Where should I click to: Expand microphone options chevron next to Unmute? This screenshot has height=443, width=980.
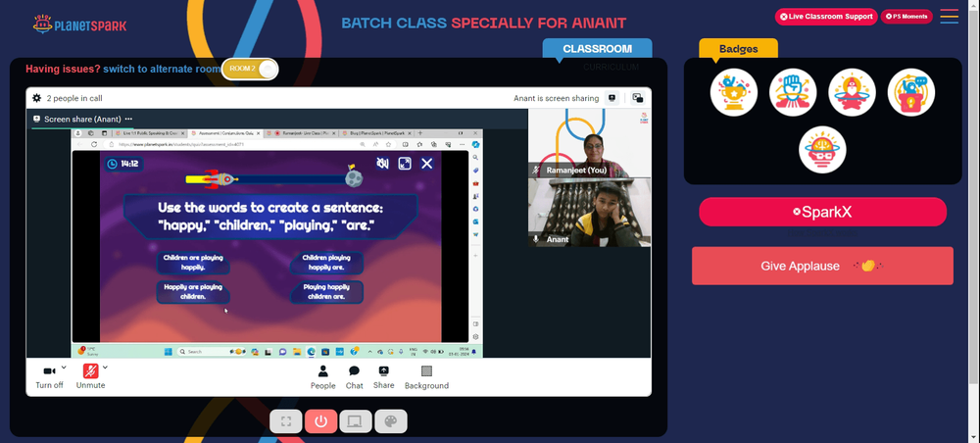click(x=105, y=367)
